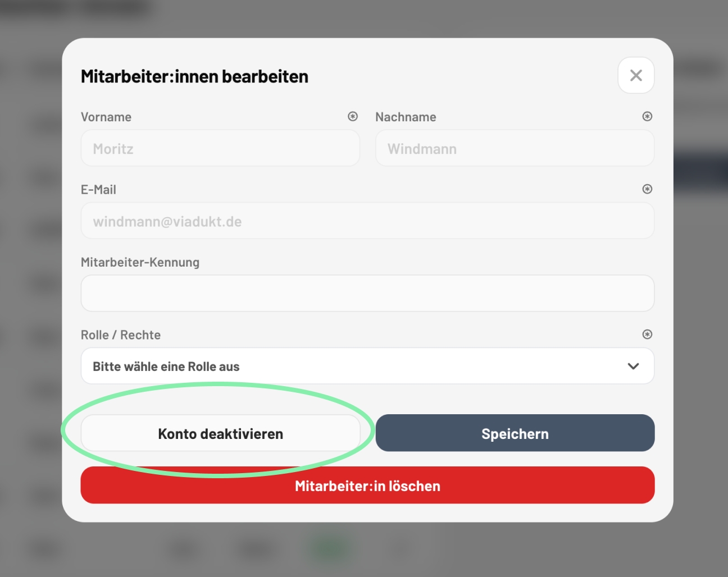
Task: Click the chevron arrow in the role selector
Action: [633, 367]
